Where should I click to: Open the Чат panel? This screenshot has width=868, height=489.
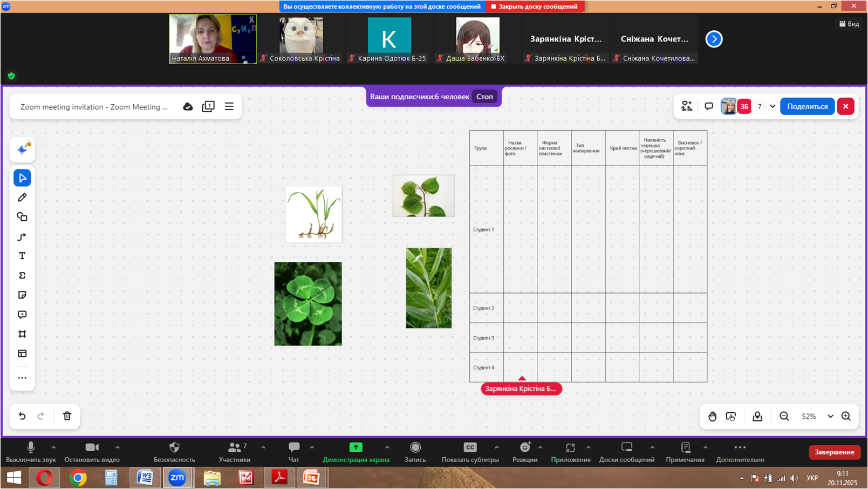(294, 452)
